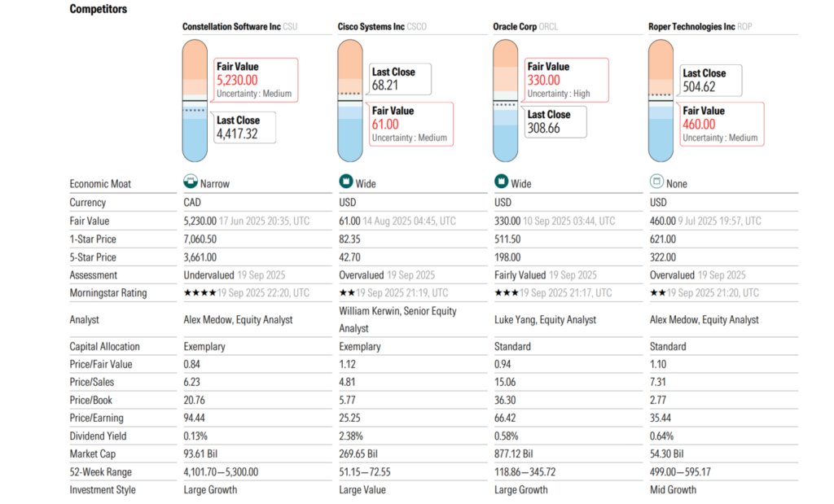Click the Roper Technologies no-moat icon
Image resolution: width=834 pixels, height=504 pixels.
656,183
